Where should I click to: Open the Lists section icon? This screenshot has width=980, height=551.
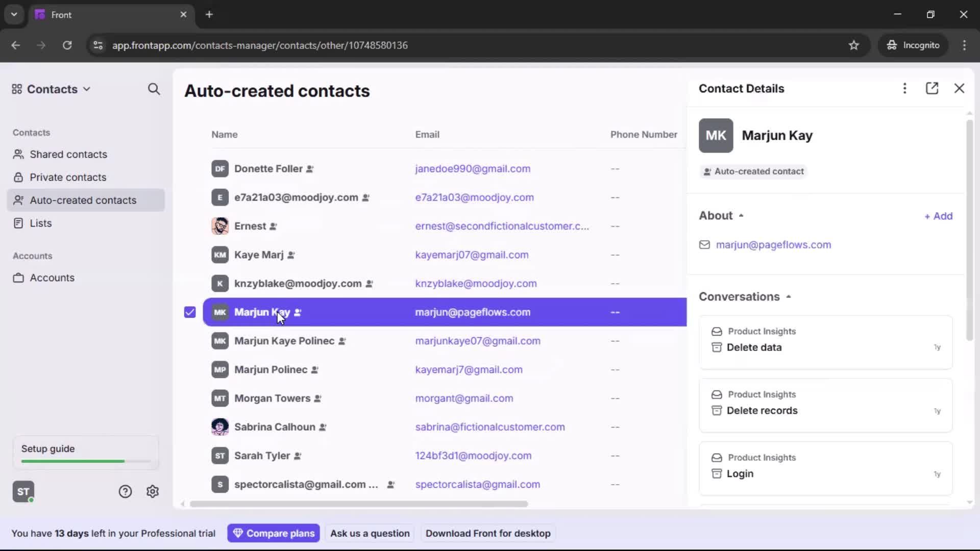tap(18, 223)
